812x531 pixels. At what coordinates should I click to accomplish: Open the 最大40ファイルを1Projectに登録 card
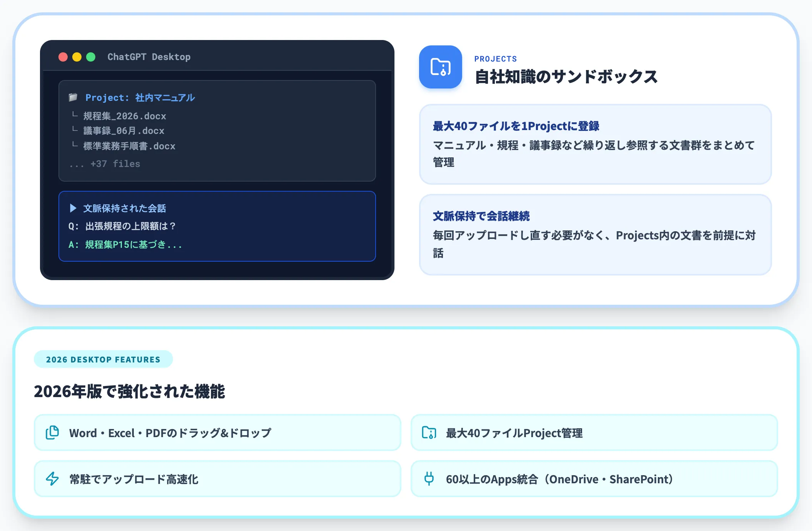point(595,144)
